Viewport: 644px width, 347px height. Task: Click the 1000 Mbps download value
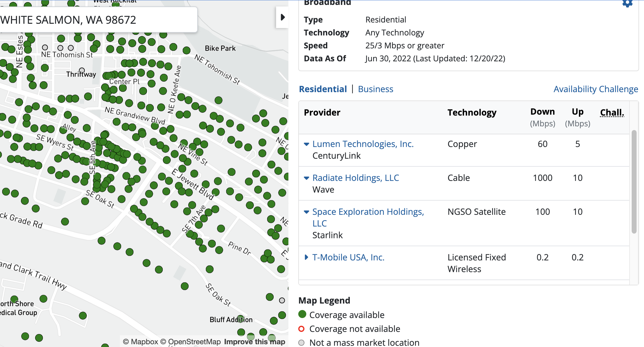pos(543,178)
